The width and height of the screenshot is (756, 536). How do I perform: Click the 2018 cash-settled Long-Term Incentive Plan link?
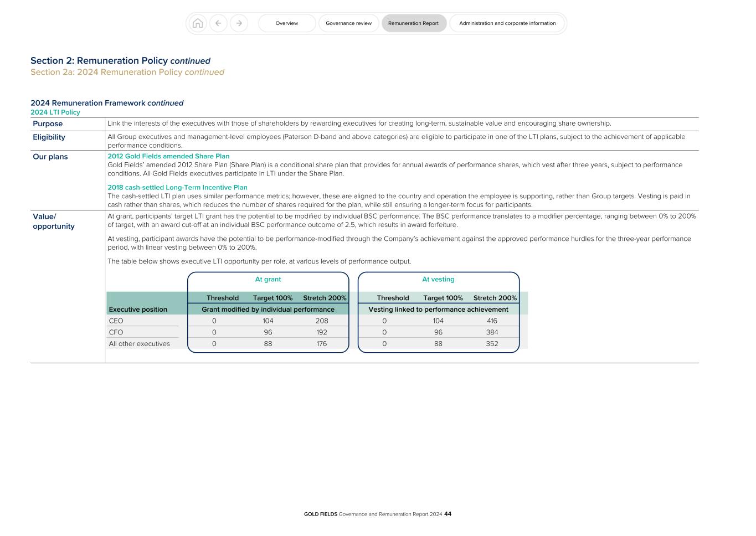click(178, 187)
